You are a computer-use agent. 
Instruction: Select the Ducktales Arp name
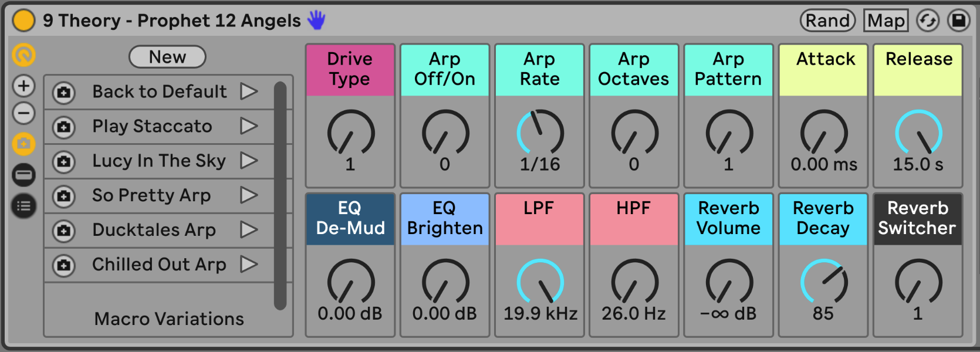point(154,229)
